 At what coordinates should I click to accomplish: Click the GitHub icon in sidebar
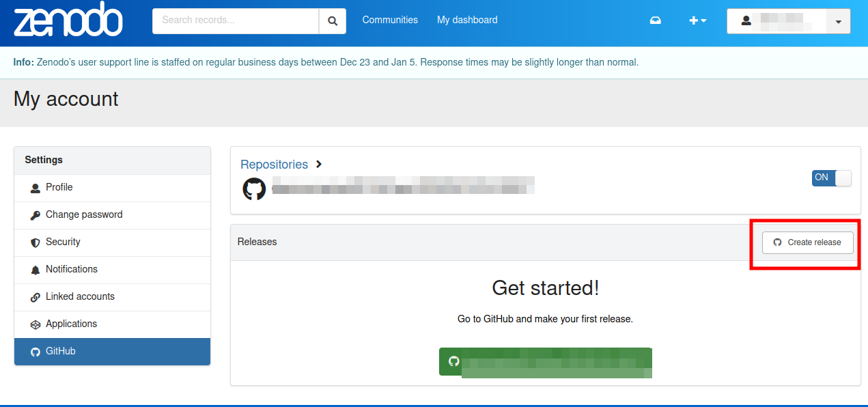click(x=36, y=352)
